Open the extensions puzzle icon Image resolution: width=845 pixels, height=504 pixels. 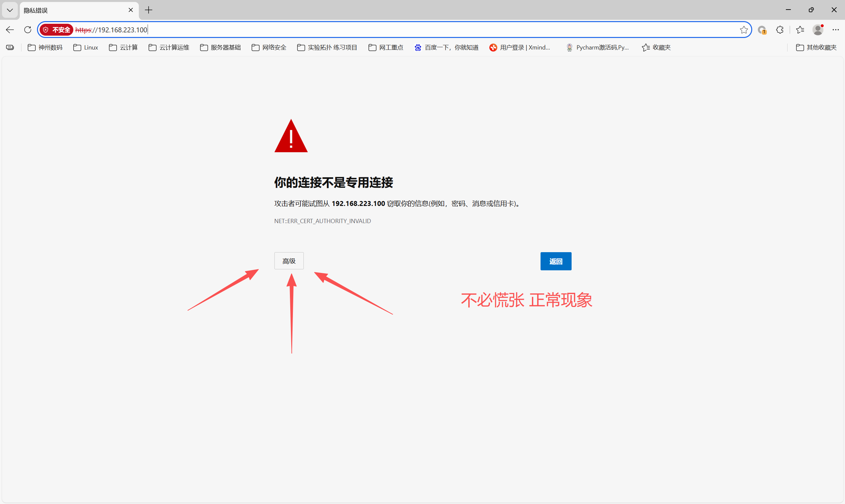click(780, 30)
